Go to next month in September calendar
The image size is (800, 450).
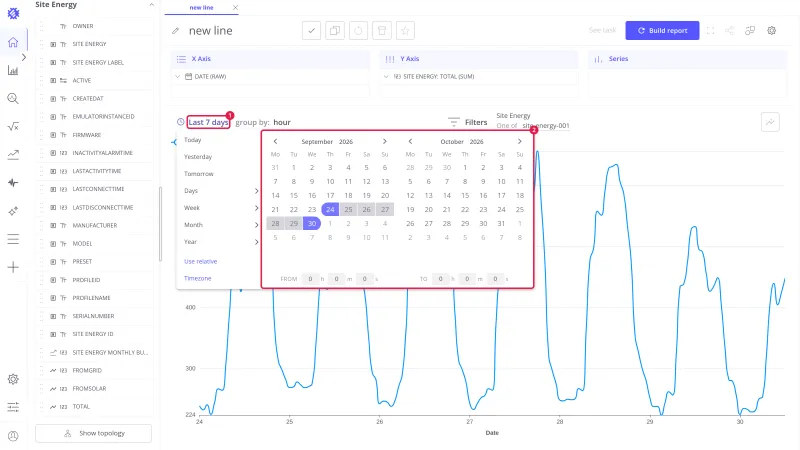[x=385, y=141]
